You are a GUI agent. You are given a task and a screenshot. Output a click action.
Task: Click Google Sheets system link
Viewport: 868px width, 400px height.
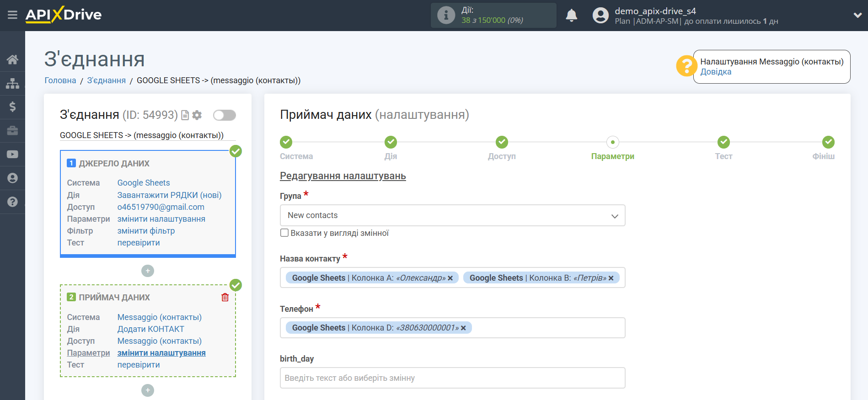tap(144, 183)
